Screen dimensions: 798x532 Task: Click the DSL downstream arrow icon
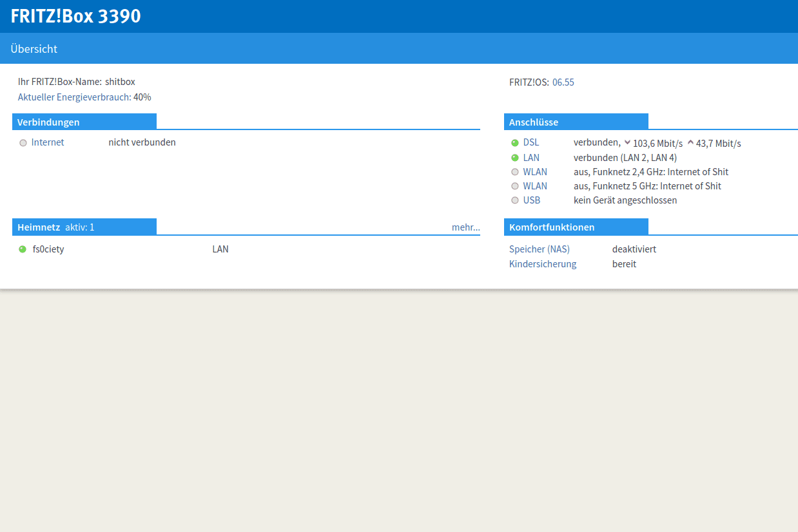tap(627, 142)
